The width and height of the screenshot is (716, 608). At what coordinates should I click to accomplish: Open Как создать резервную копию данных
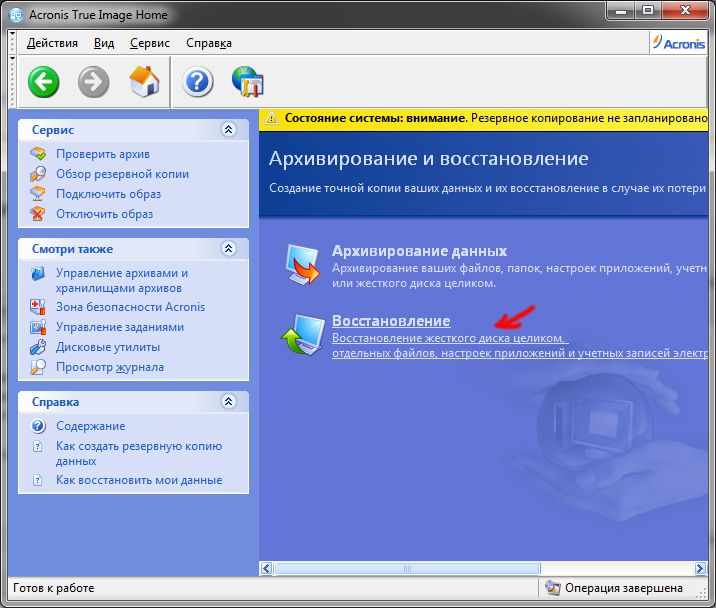[139, 454]
